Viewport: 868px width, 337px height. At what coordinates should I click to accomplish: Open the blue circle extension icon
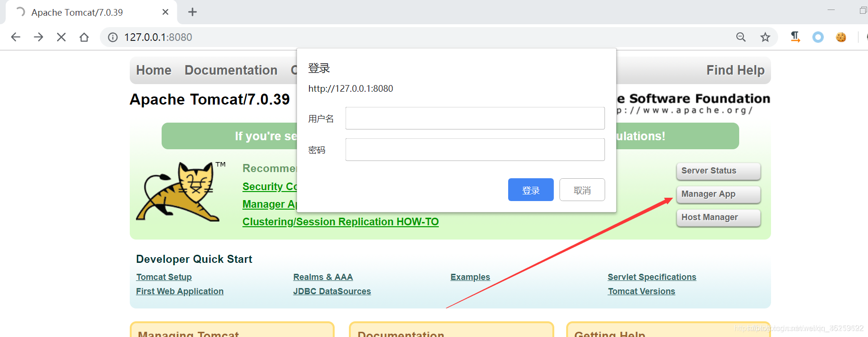[818, 37]
